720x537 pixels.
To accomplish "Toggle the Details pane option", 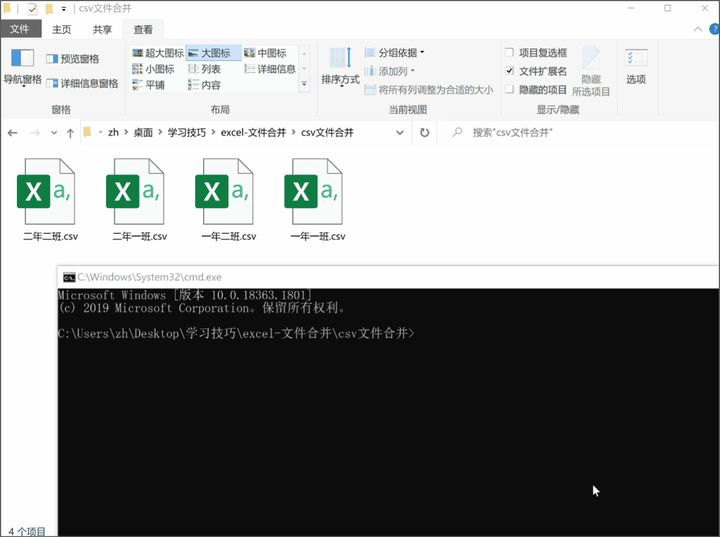I will [82, 83].
